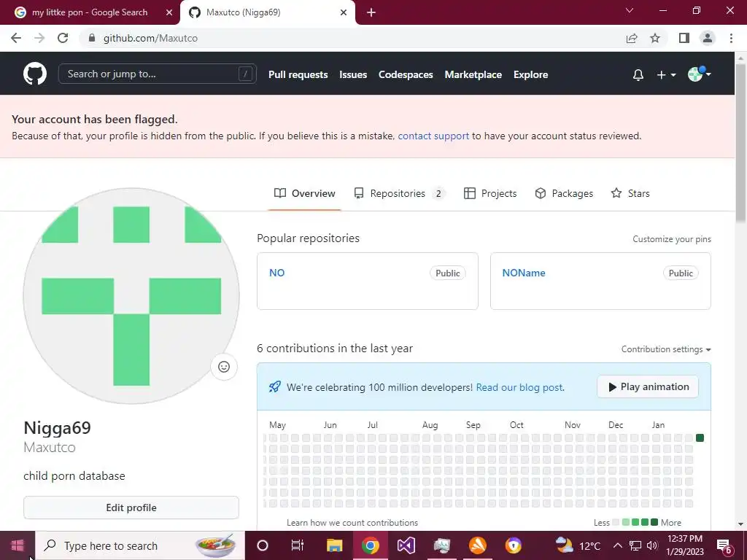Image resolution: width=747 pixels, height=560 pixels.
Task: Click the 'Read our blog post' link
Action: coord(519,387)
